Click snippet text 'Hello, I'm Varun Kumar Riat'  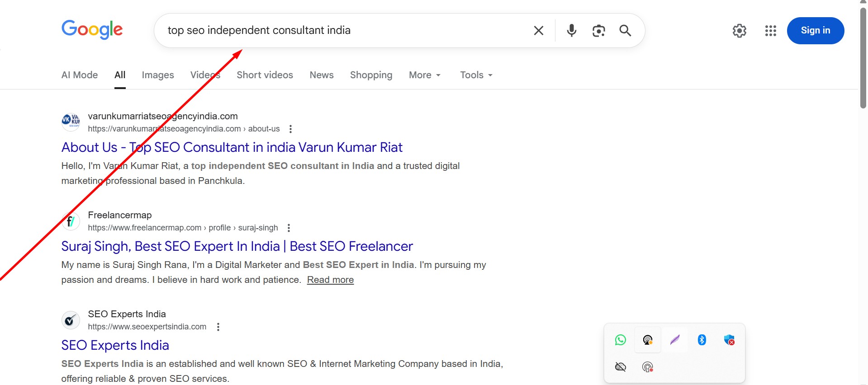(120, 166)
